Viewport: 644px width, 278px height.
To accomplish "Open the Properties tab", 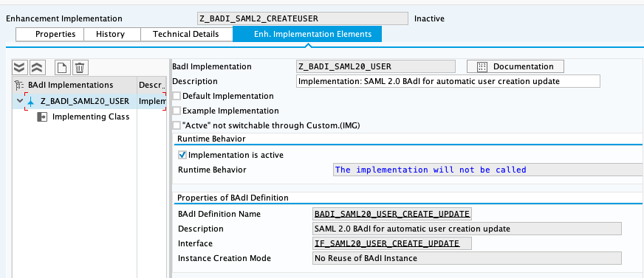I will [49, 34].
